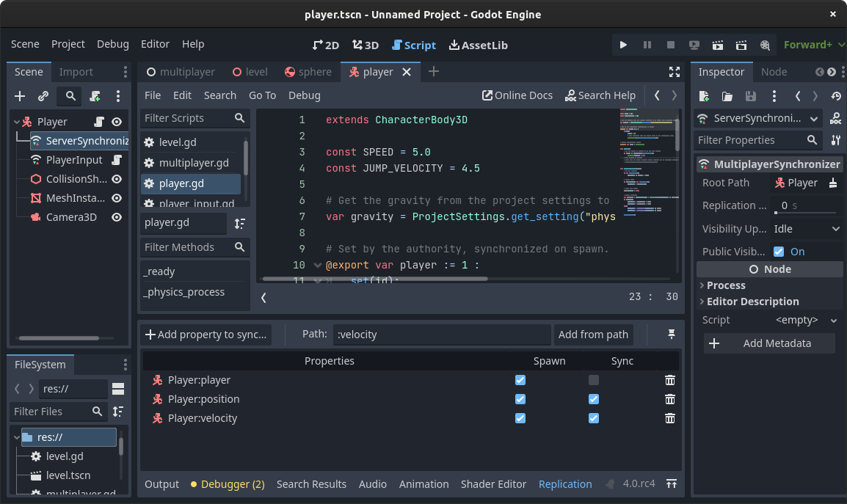Fold code at line 10
Screen dimensions: 847x504
[x=318, y=266]
